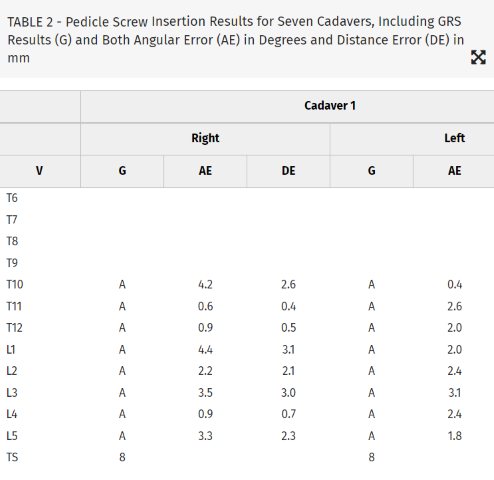The image size is (494, 480).
Task: Select the TS total row label
Action: (x=12, y=457)
